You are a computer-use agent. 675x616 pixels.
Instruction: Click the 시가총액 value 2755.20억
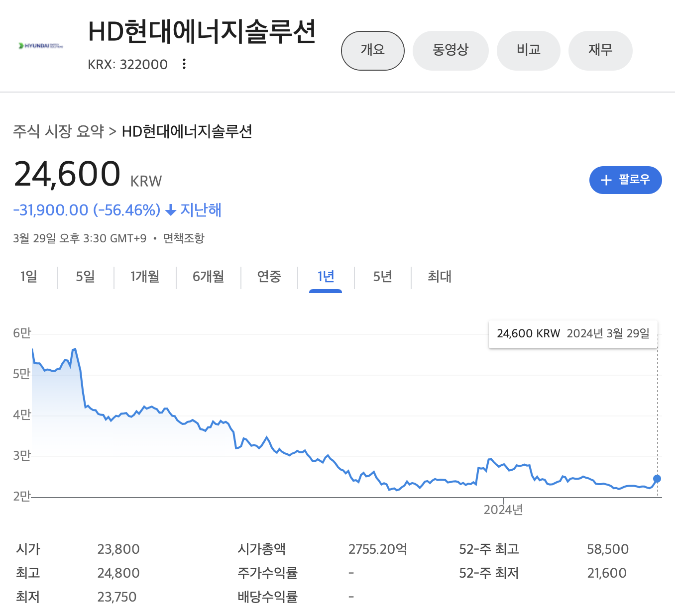tap(378, 549)
